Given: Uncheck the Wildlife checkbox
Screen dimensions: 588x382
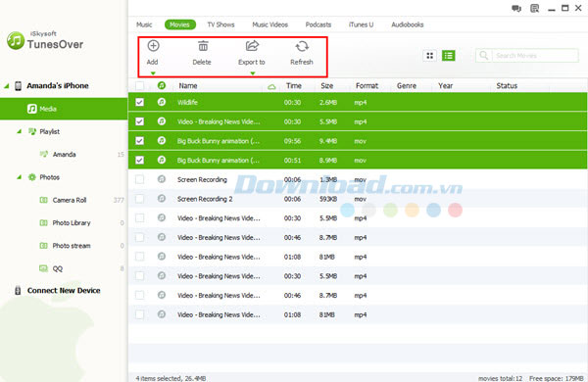Looking at the screenshot, I should pyautogui.click(x=139, y=102).
